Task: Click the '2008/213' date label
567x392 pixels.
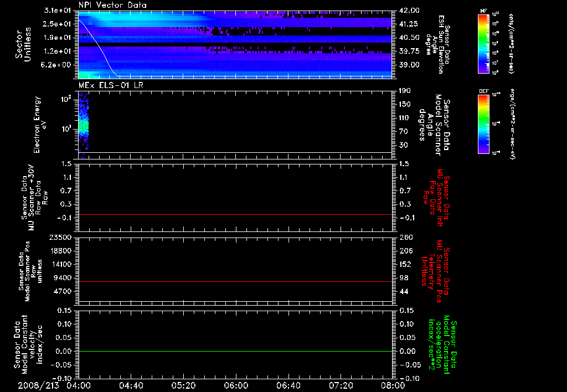Action: 38,385
